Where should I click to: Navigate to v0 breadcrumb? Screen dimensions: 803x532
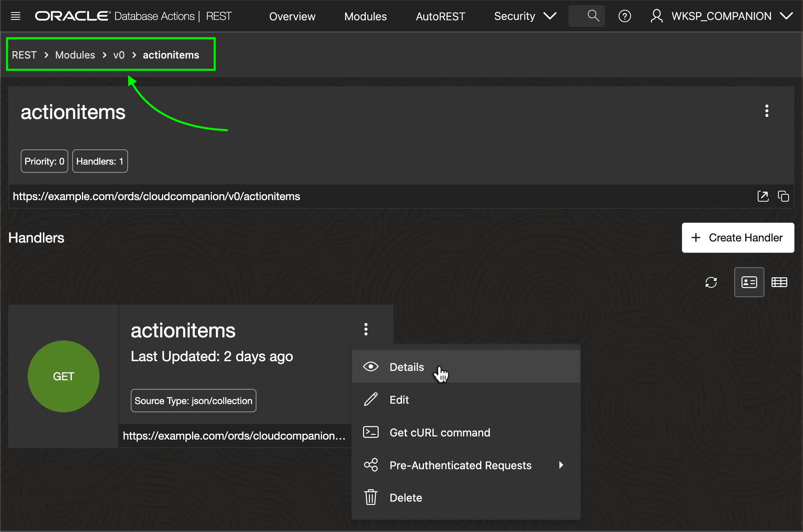pyautogui.click(x=119, y=55)
